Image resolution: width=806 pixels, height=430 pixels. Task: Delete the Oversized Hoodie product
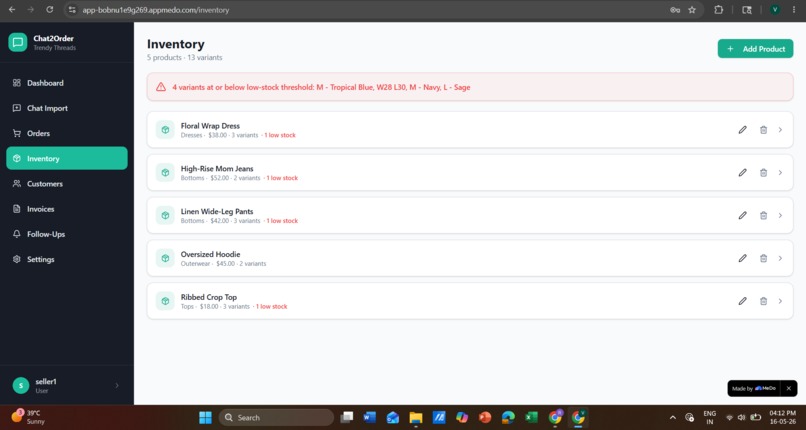[763, 258]
